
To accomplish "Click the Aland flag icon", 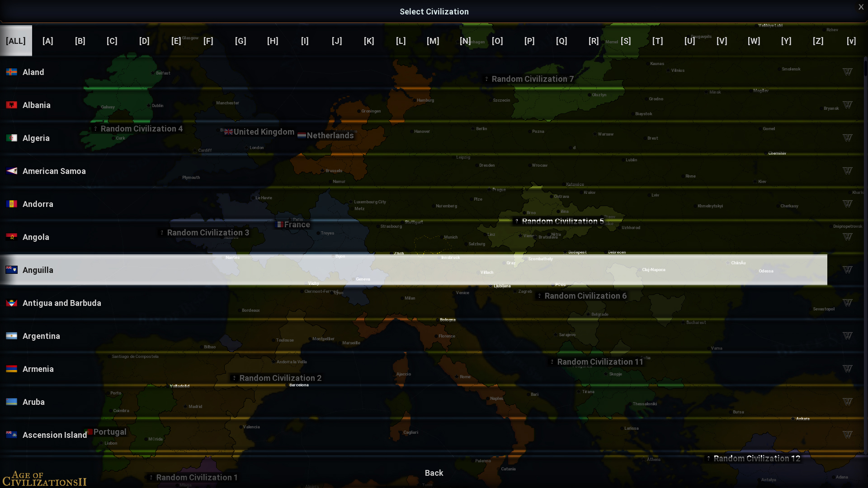I will point(11,72).
